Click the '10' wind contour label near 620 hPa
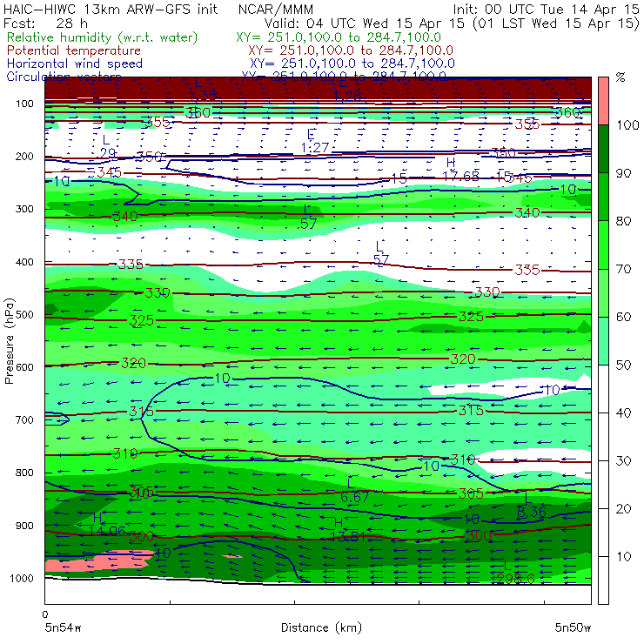Viewport: 644px width, 644px height. (222, 379)
